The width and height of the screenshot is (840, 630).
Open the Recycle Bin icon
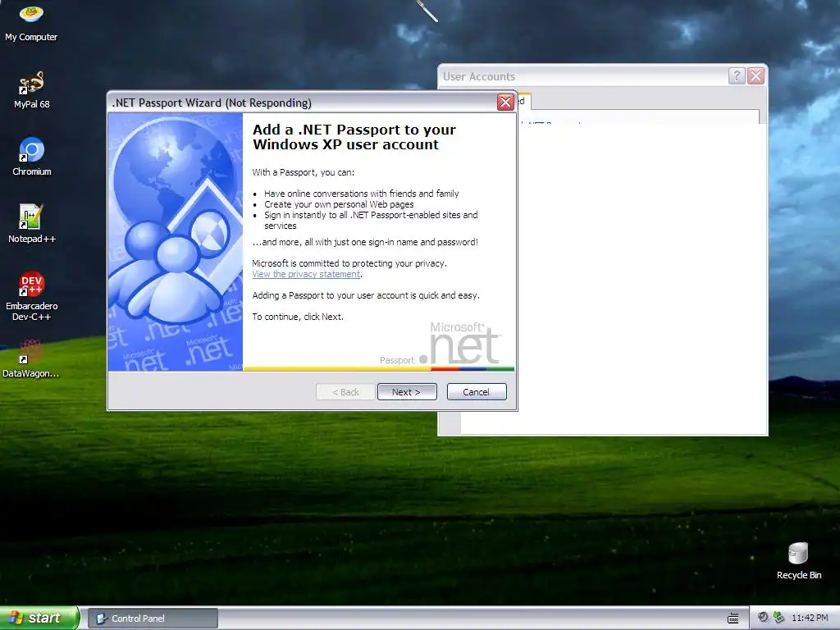click(799, 561)
